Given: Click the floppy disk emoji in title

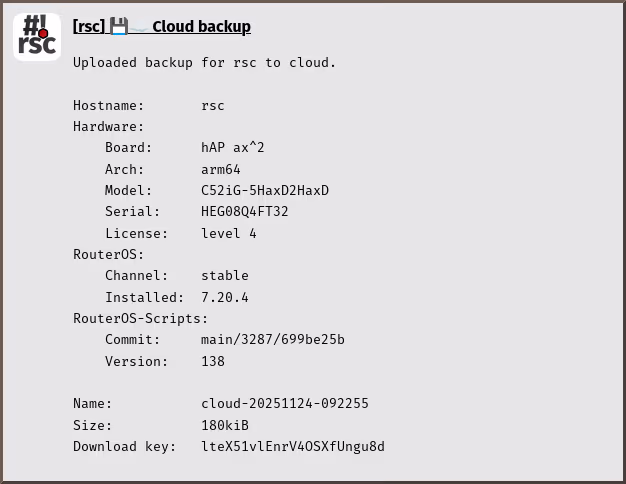Looking at the screenshot, I should coord(119,27).
